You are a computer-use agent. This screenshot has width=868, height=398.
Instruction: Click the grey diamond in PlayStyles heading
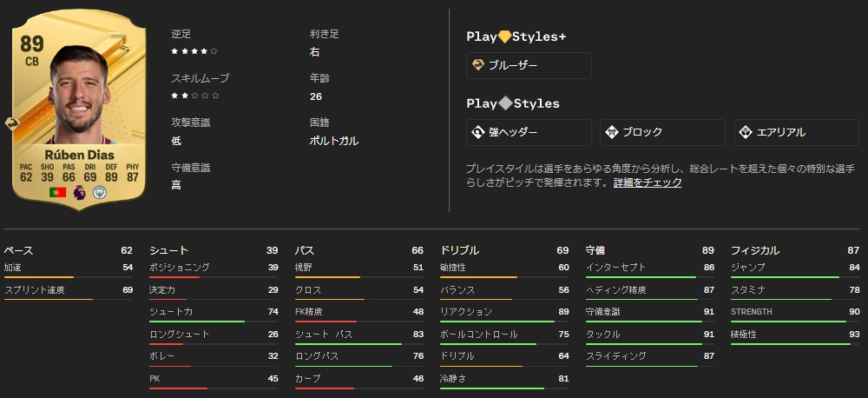(x=504, y=103)
